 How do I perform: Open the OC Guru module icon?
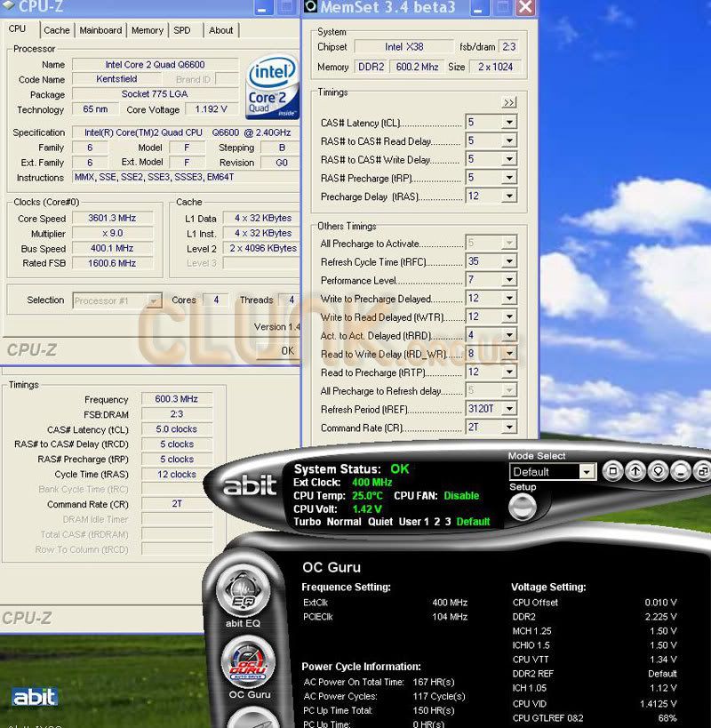(248, 662)
